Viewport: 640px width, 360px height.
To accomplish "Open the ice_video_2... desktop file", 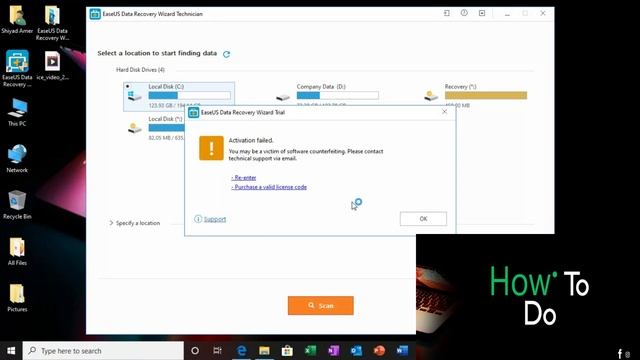I will coord(52,66).
